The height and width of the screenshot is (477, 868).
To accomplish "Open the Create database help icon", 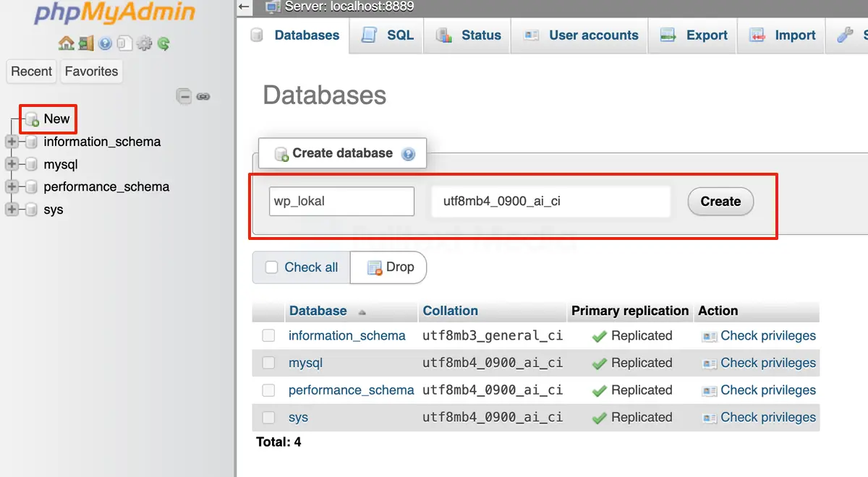I will click(x=408, y=153).
